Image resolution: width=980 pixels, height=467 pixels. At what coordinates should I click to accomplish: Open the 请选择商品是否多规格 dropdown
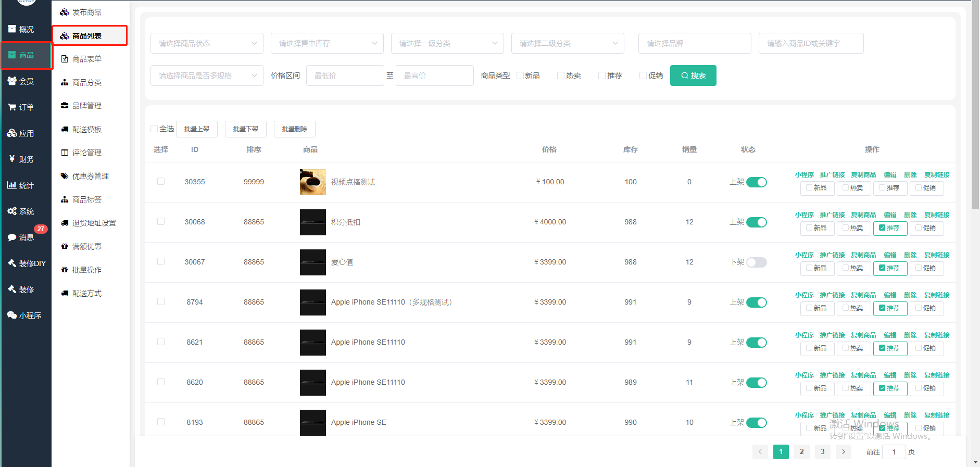pos(207,75)
